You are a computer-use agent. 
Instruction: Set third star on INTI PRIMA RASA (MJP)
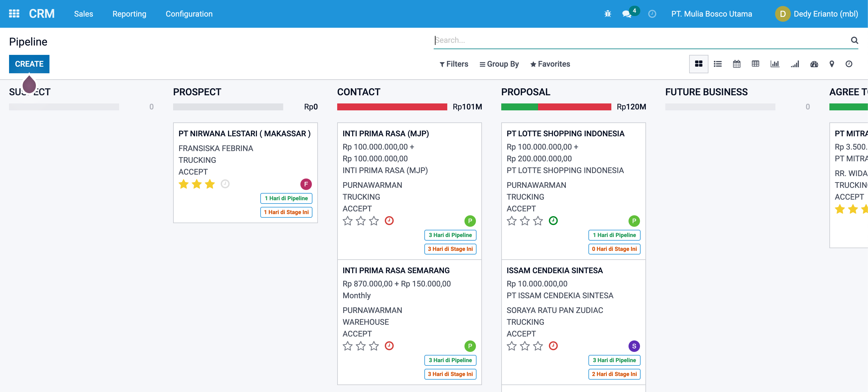point(374,221)
